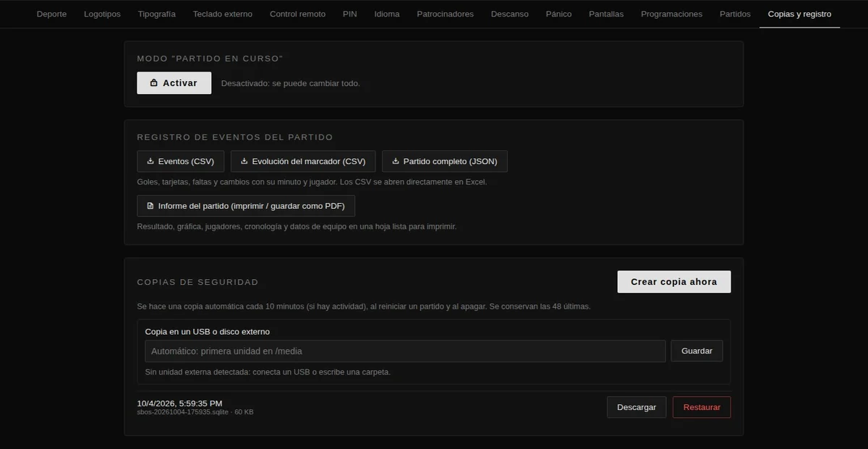
Task: Open the Programaciones tab
Action: coord(671,14)
